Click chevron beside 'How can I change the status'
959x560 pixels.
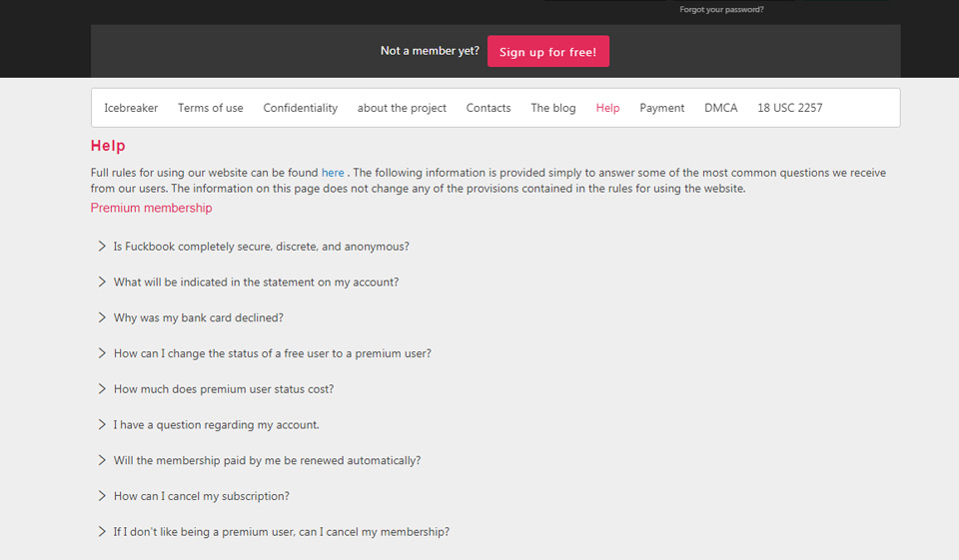[102, 353]
